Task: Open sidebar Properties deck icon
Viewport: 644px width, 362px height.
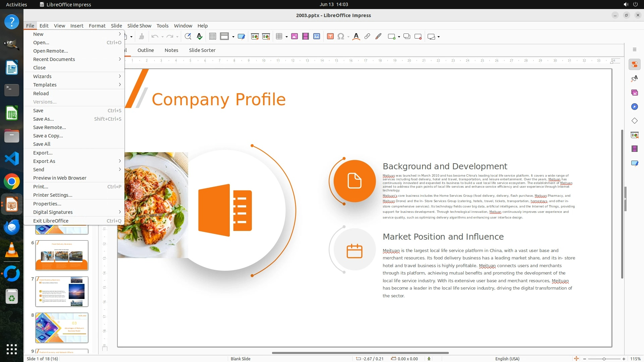Action: [634, 64]
